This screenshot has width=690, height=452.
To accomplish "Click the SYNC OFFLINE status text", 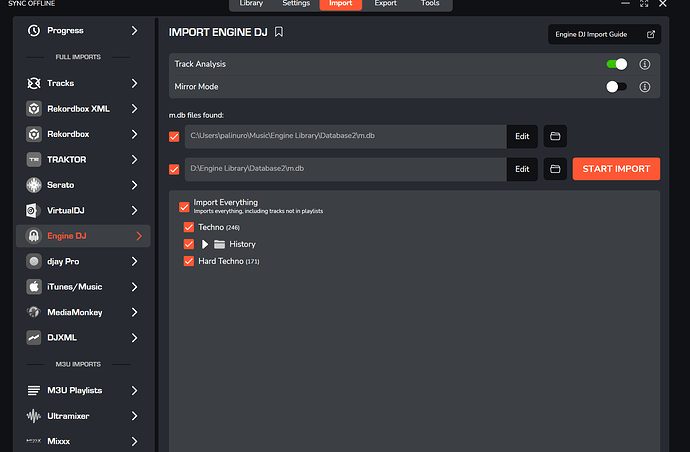I will (x=32, y=4).
